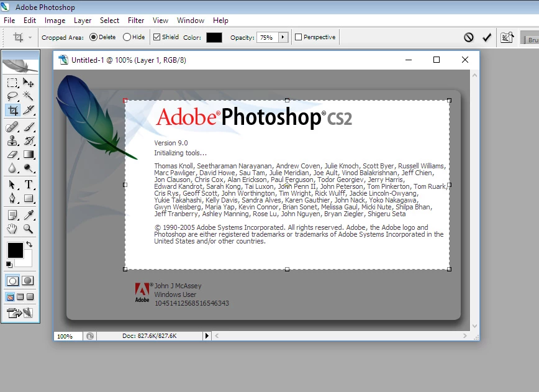Select the Path Selection tool
The width and height of the screenshot is (539, 392).
coord(12,185)
